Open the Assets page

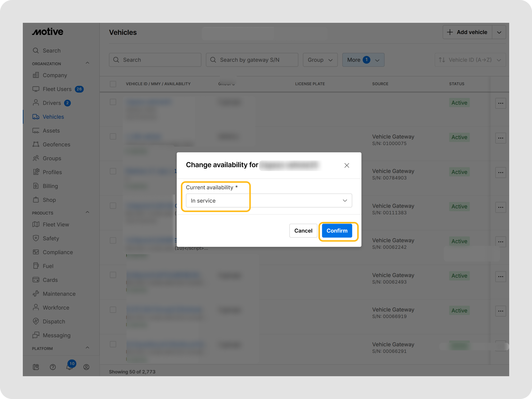point(46,131)
